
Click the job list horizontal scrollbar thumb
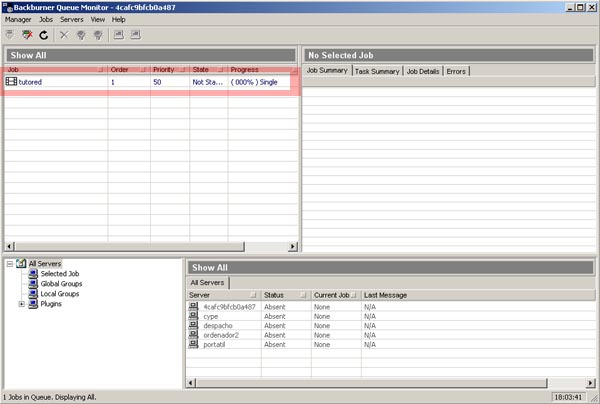pyautogui.click(x=129, y=246)
